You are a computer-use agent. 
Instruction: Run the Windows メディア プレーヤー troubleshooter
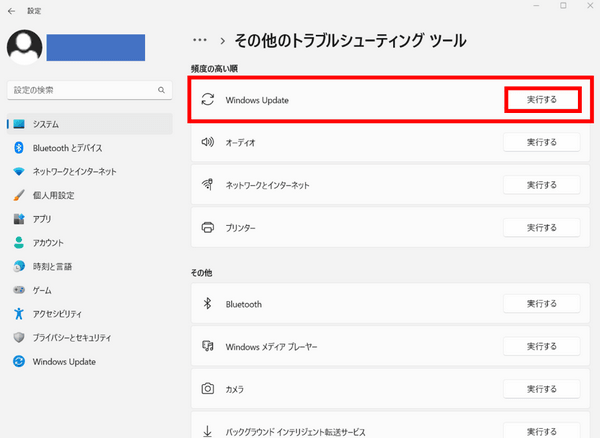pos(541,347)
